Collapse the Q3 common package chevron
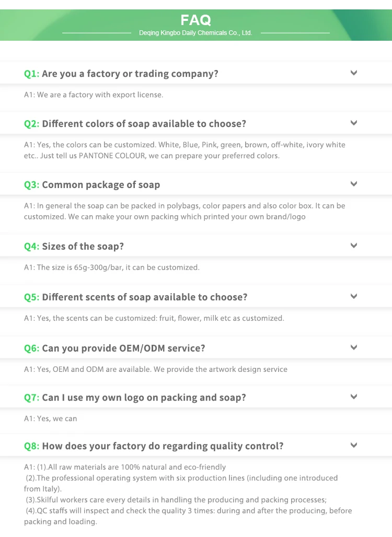This screenshot has width=392, height=537. (354, 184)
